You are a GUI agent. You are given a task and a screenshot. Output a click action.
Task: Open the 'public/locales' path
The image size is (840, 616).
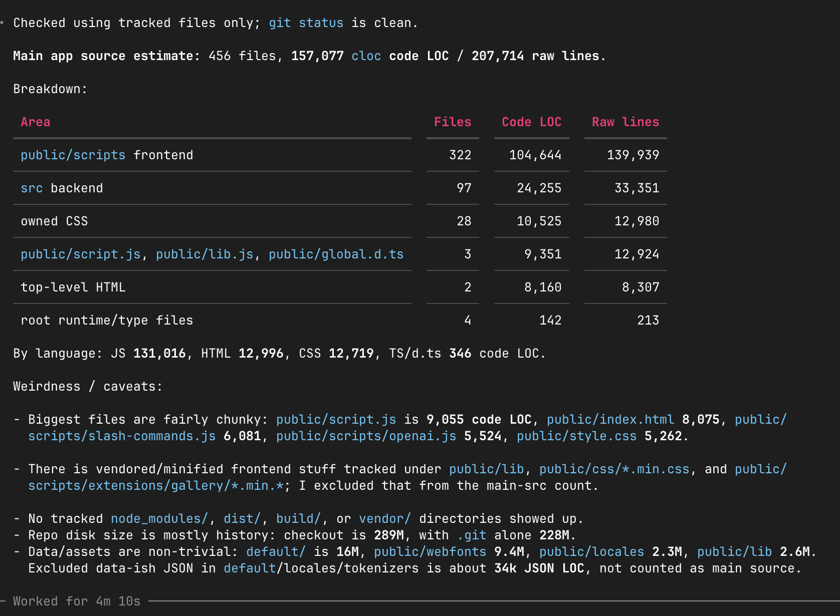pyautogui.click(x=592, y=552)
